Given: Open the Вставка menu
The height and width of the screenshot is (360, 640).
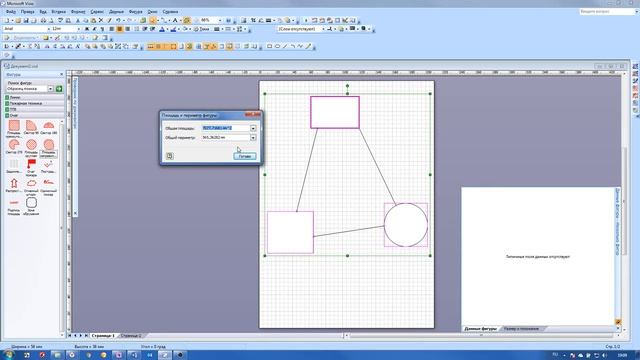Looking at the screenshot, I should [x=59, y=12].
